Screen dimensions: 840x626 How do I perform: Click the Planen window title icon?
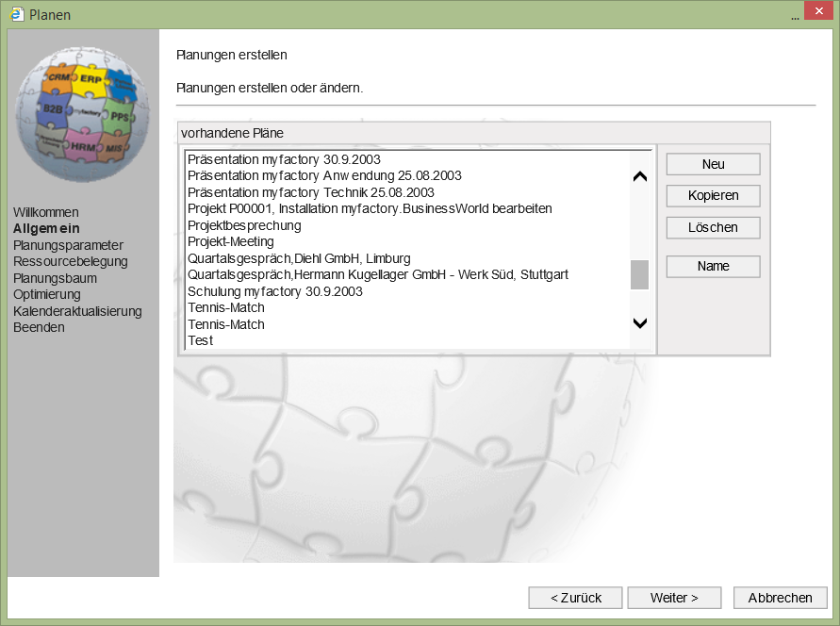pyautogui.click(x=17, y=14)
